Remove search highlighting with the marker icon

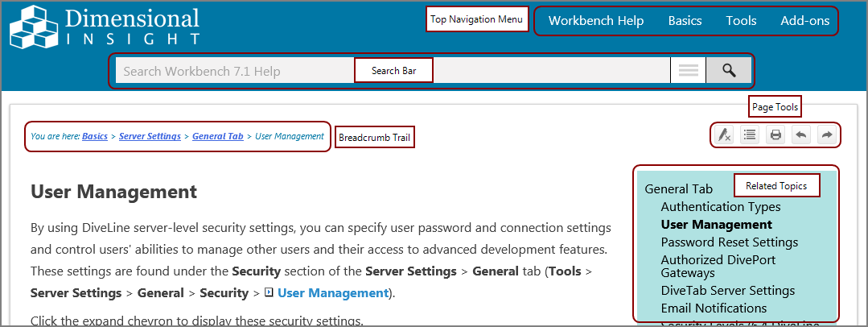pos(723,135)
